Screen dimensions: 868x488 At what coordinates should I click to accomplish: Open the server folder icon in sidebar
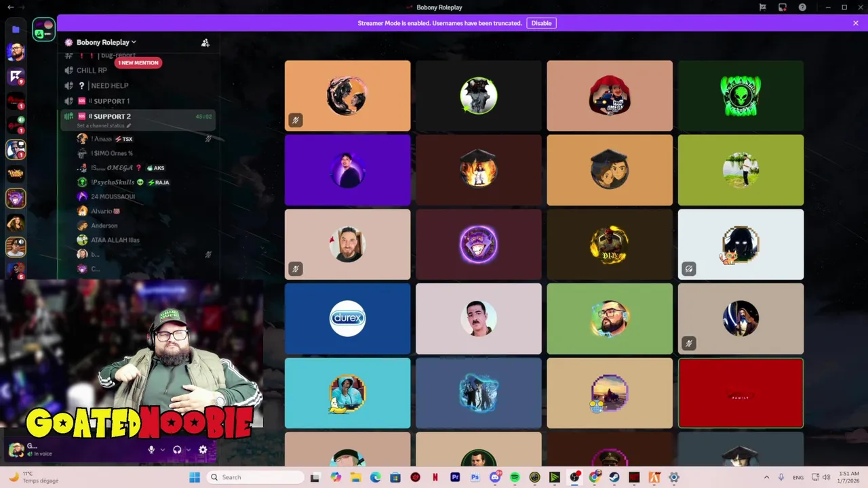tap(16, 29)
